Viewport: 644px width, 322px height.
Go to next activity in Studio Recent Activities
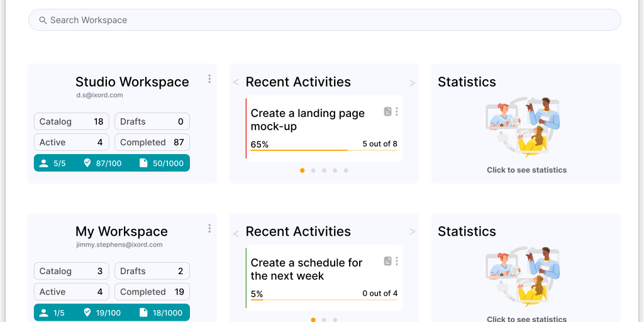click(x=413, y=83)
